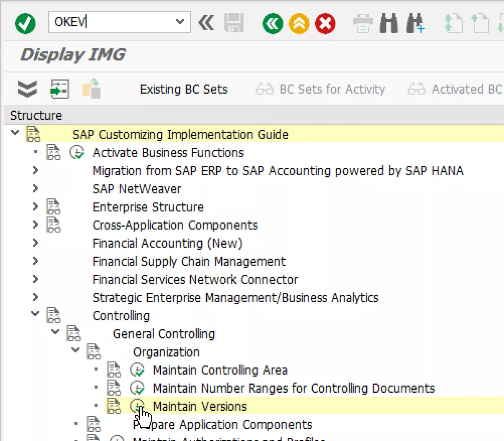Screen dimensions: 504x441
Task: Open documentation icon for Maintain Controlling Area
Action: (114, 369)
